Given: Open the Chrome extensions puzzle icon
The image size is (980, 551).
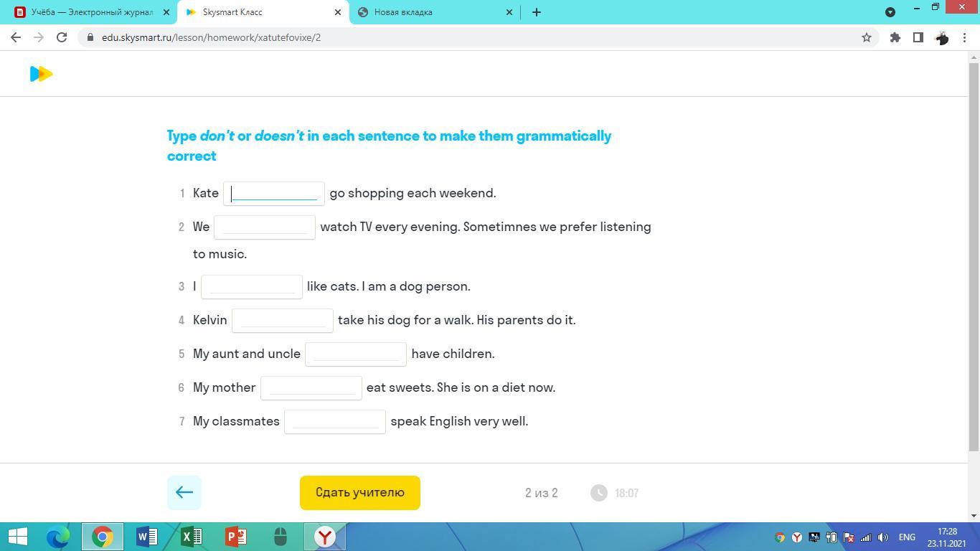Looking at the screenshot, I should (x=895, y=37).
